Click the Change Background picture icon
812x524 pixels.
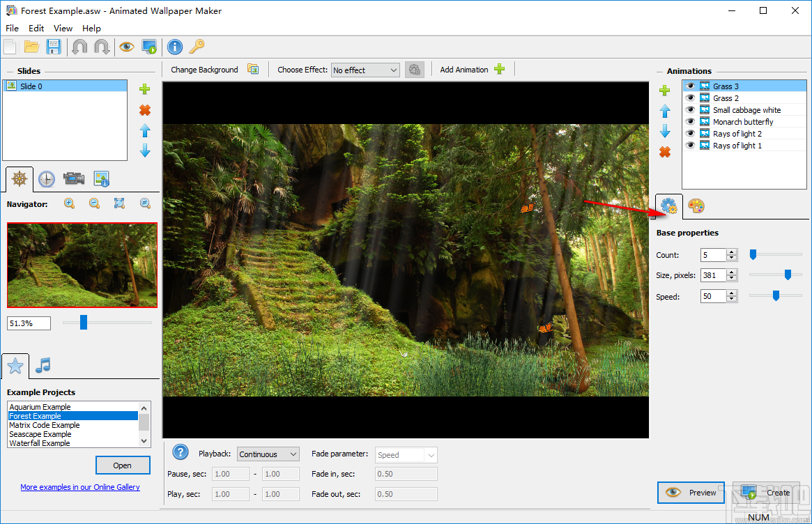tap(253, 70)
